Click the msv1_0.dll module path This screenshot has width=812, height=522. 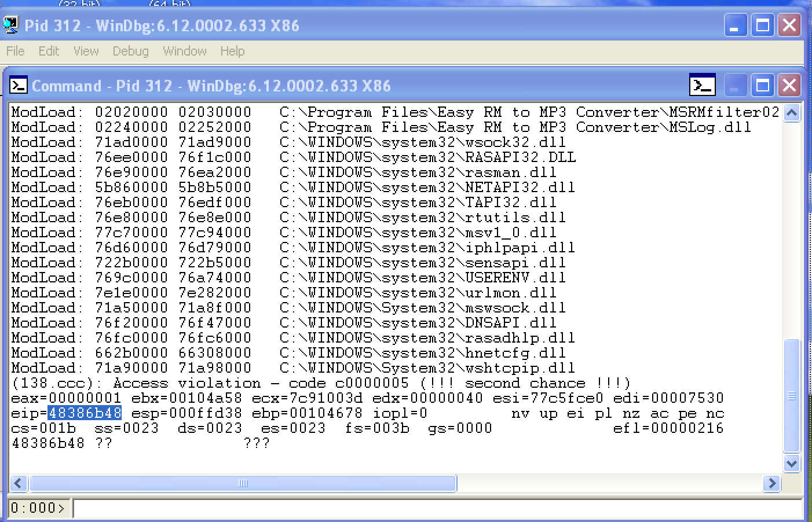[418, 233]
